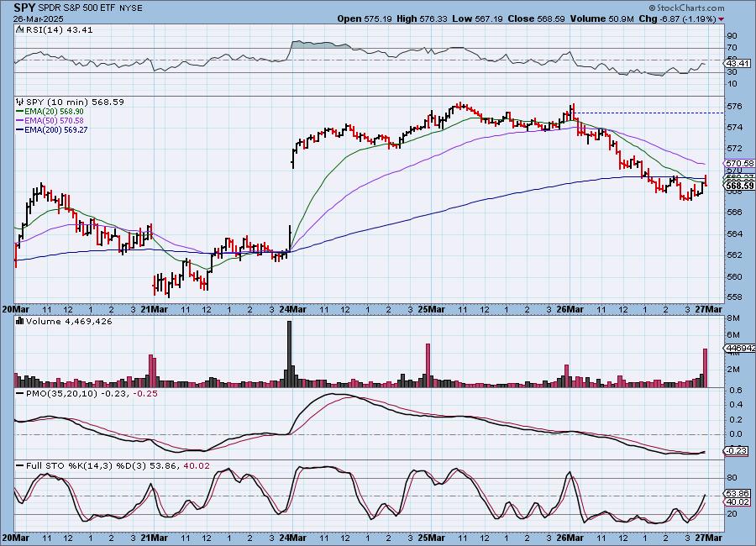The width and height of the screenshot is (756, 546).
Task: Click the black line swatch before Full STO
Action: (20, 466)
